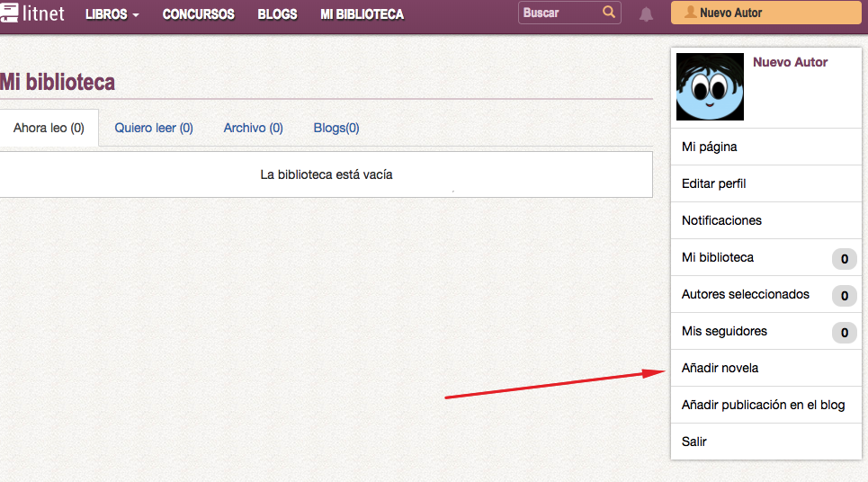Toggle the Nuevo Autor account menu button
Image resolution: width=868 pixels, height=482 pixels.
pos(766,13)
